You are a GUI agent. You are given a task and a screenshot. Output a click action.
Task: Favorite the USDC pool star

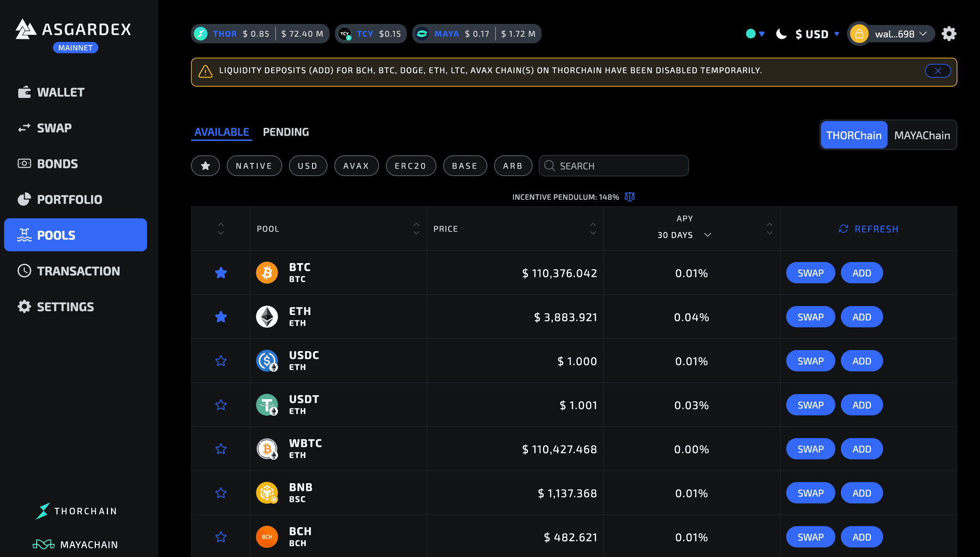tap(221, 361)
